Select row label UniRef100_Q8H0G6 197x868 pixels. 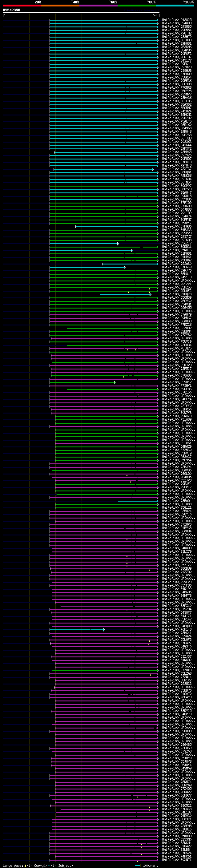click(177, 98)
